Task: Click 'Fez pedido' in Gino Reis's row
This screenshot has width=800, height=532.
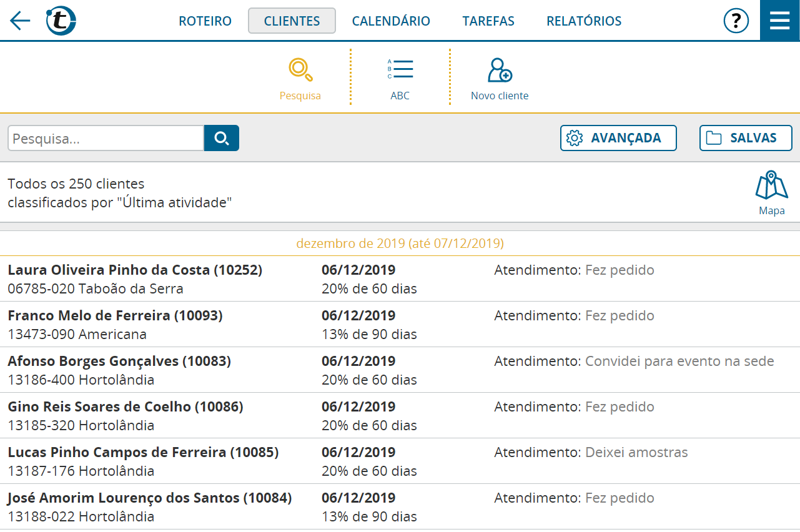Action: [620, 406]
